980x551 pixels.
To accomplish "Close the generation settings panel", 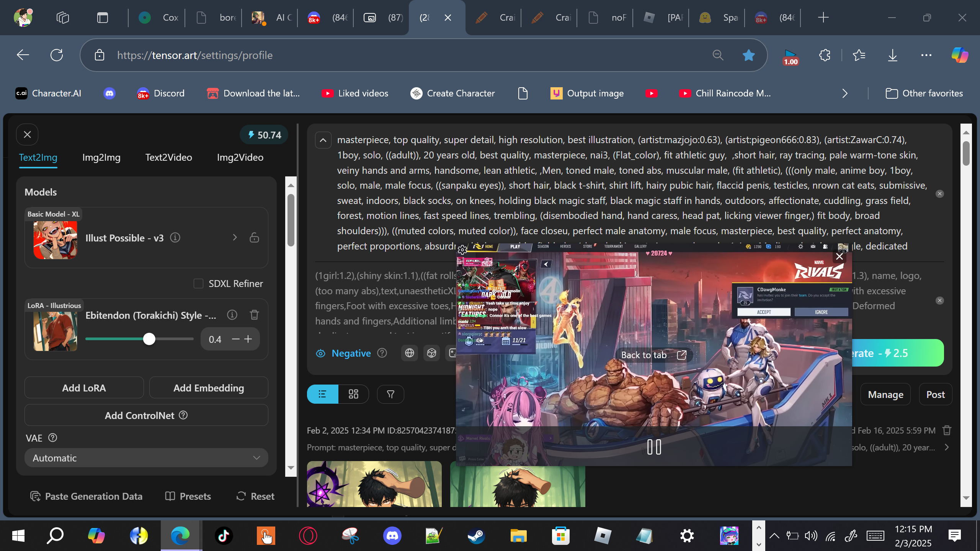I will click(x=27, y=135).
